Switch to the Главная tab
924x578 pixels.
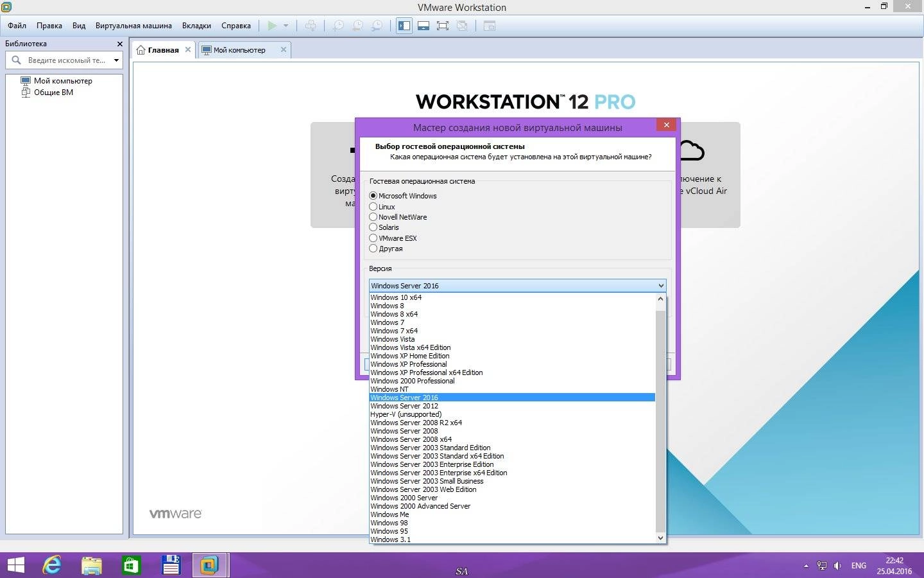coord(163,50)
